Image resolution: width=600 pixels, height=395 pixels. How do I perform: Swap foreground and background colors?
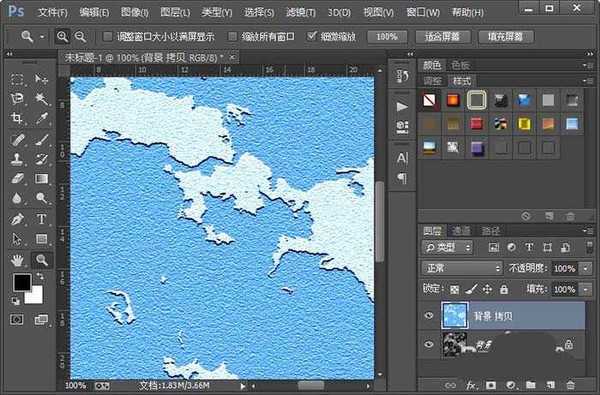pyautogui.click(x=40, y=276)
